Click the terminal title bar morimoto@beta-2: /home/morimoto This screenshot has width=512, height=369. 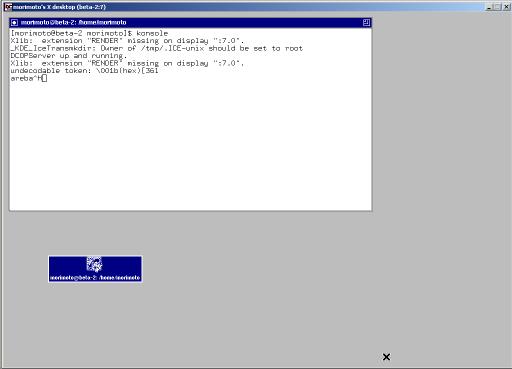coord(190,23)
